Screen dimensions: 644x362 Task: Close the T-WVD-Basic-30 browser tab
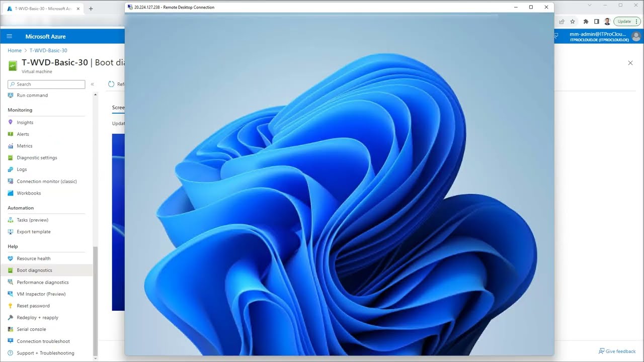[x=78, y=9]
